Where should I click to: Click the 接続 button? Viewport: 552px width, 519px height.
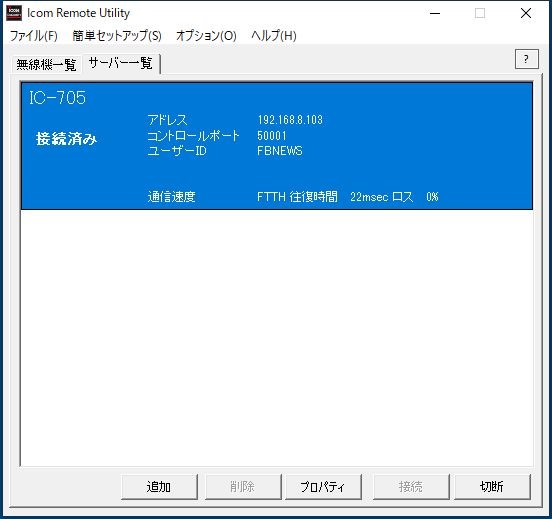click(x=410, y=487)
